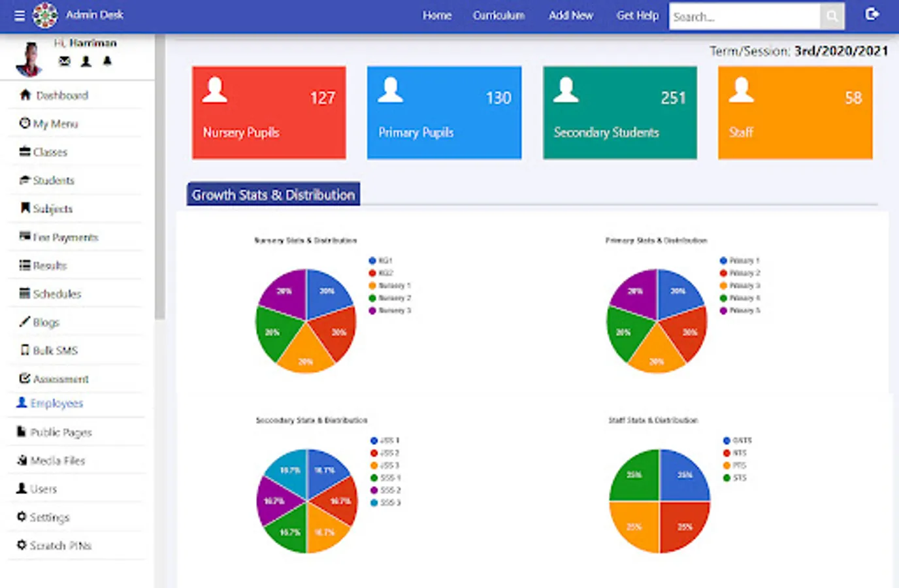Click the Assessment edit icon

25,378
